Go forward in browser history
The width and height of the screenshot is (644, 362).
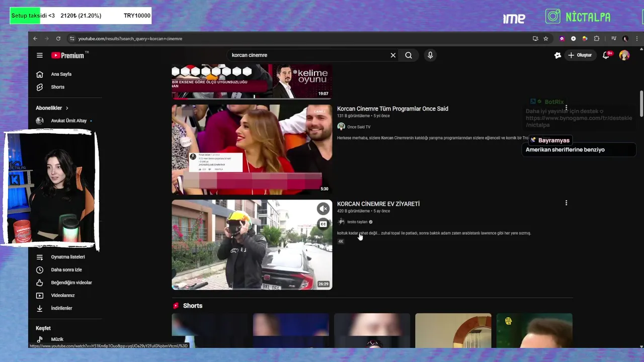pyautogui.click(x=47, y=39)
